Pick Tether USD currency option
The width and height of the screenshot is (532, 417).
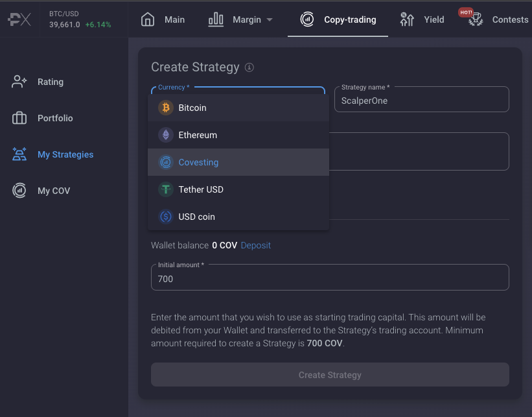point(238,189)
